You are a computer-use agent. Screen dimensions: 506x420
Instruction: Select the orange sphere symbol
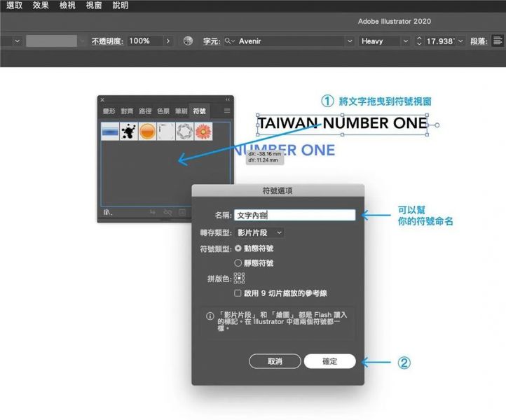click(x=147, y=131)
